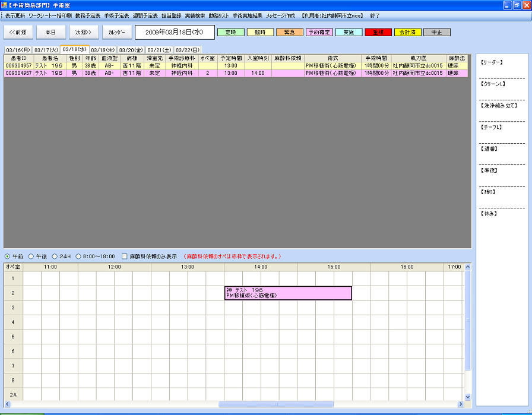Open 手術実施結果 in the menu bar
This screenshot has width=532, height=415.
[248, 15]
